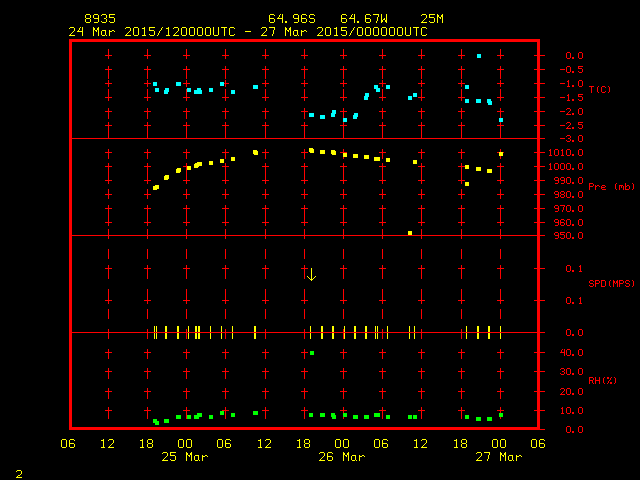This screenshot has width=640, height=480.
Task: Click the number 2 in bottom-left corner
Action: point(18,472)
